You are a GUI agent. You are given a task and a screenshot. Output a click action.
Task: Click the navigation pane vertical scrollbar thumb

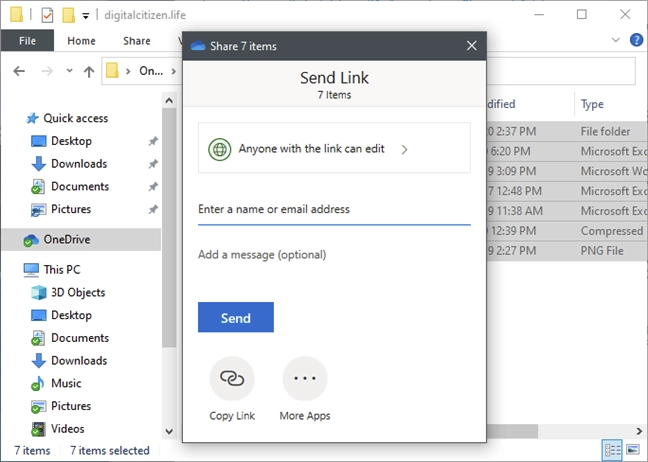pyautogui.click(x=169, y=227)
